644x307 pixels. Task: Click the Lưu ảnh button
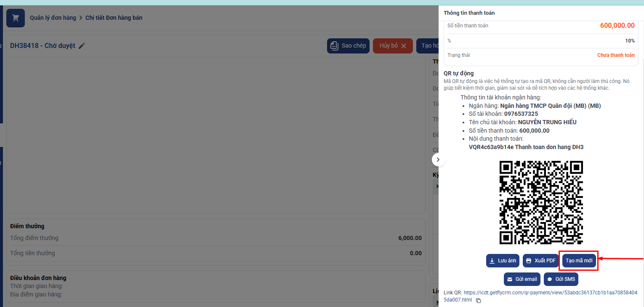pyautogui.click(x=503, y=261)
